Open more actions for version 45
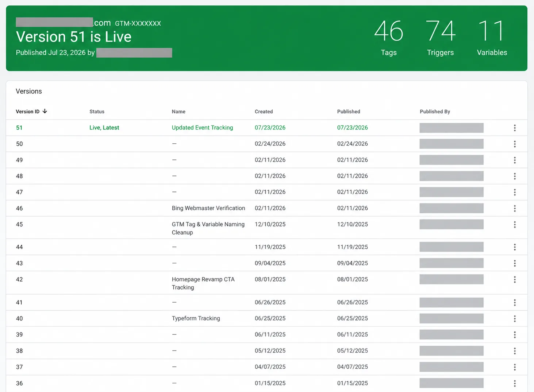Screen dimensions: 534x392 (x=515, y=225)
